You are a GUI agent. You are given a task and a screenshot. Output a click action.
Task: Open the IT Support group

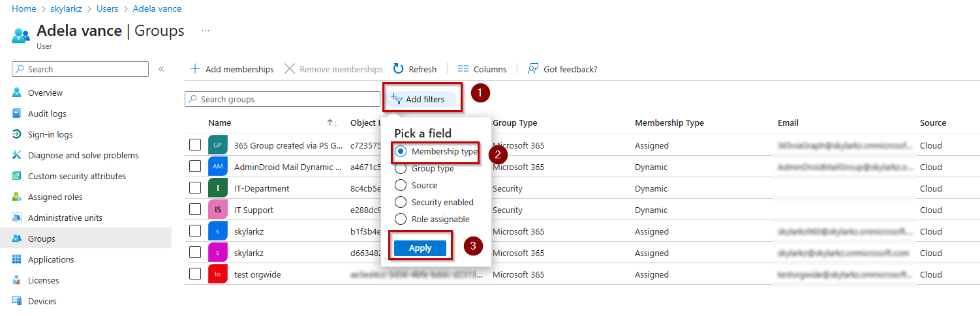pyautogui.click(x=254, y=210)
